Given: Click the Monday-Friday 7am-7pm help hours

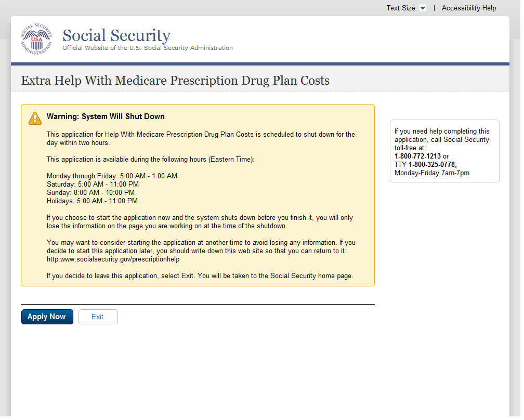Looking at the screenshot, I should (x=431, y=173).
